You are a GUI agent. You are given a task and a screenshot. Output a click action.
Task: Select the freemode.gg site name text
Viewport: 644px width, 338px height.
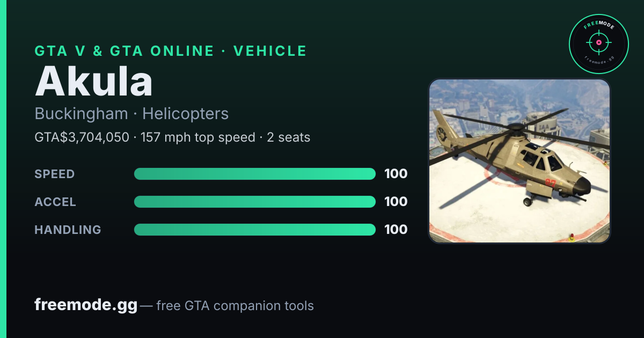click(86, 305)
